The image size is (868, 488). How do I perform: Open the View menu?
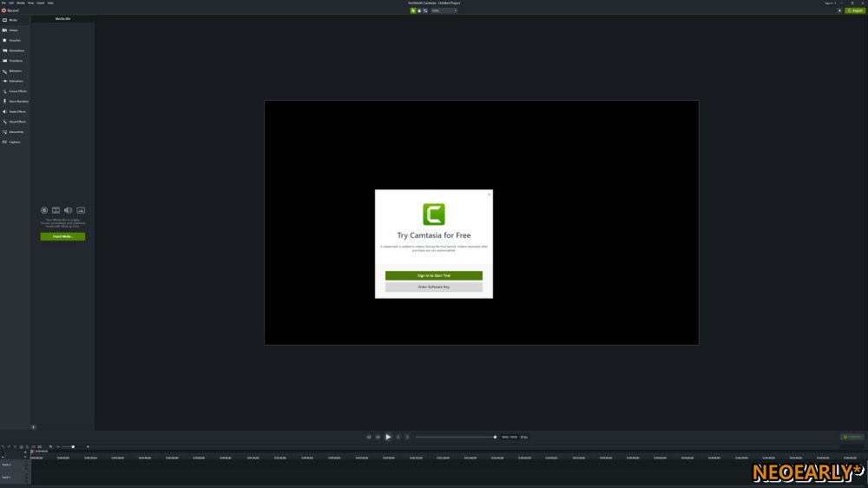pos(30,3)
